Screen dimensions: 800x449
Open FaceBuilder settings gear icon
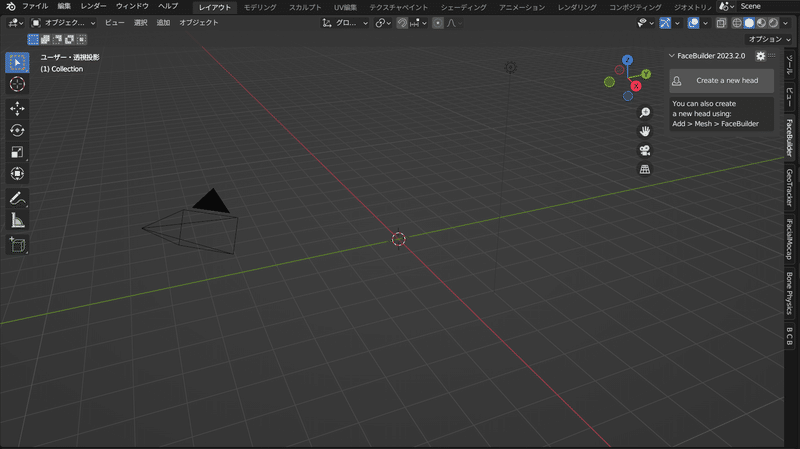(760, 56)
